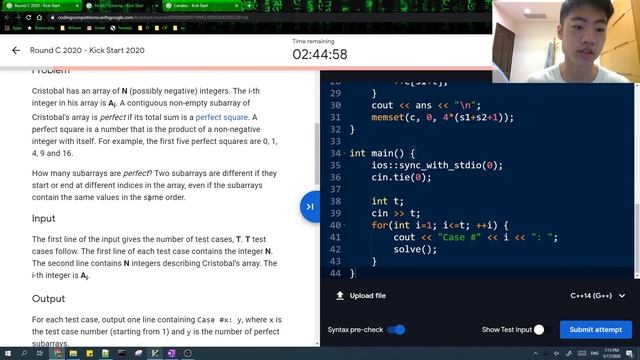Screen dimensions: 640x360
Task: Open File Explorer from the taskbar
Action: point(73,353)
